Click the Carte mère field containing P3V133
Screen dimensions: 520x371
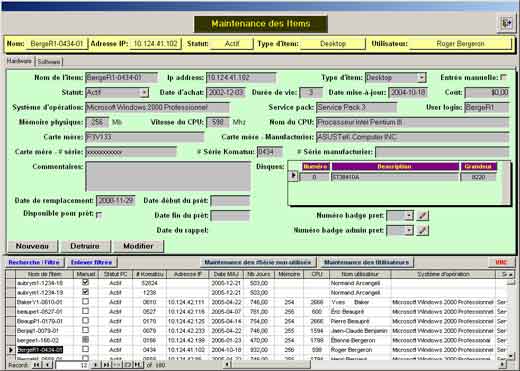144,137
